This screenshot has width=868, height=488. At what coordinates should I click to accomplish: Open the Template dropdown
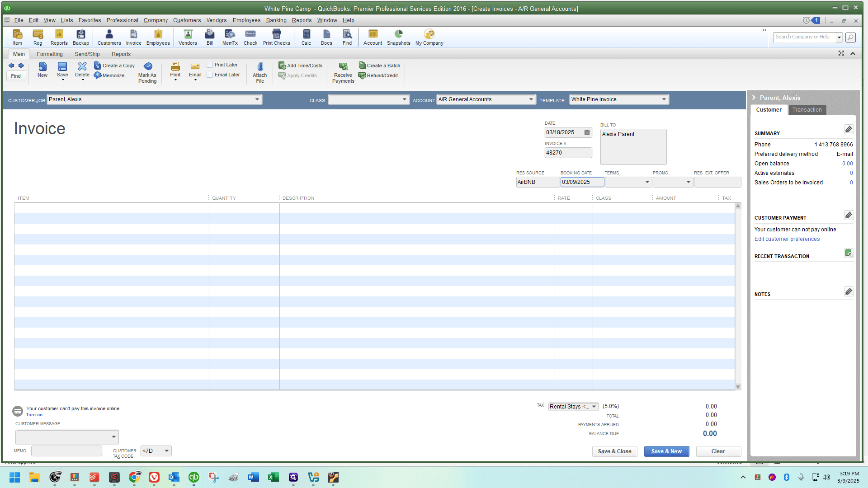coord(664,99)
